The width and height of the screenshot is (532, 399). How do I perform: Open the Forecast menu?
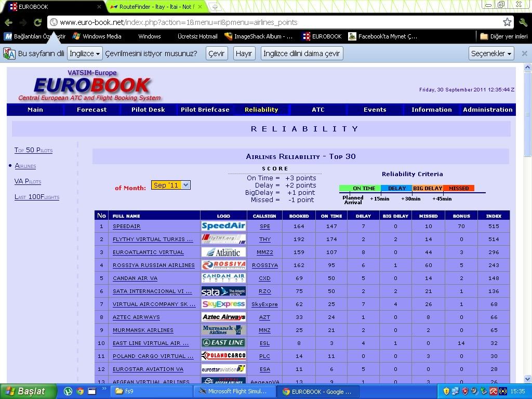[91, 110]
